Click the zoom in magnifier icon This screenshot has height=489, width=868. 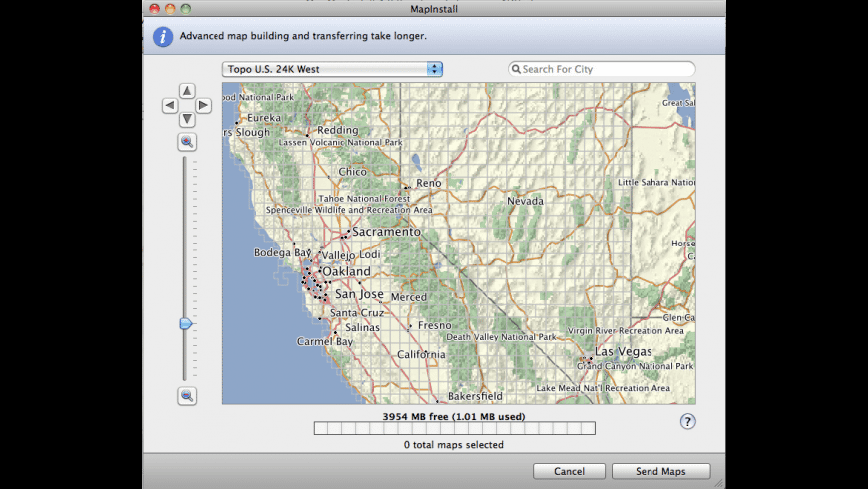pos(187,142)
